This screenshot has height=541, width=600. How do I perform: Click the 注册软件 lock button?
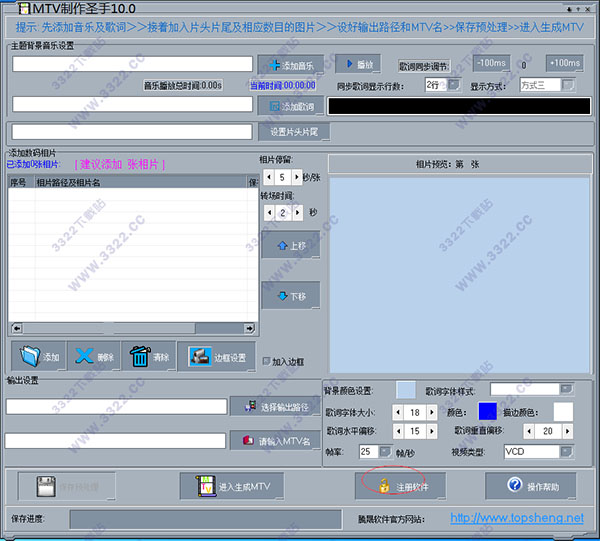[400, 486]
